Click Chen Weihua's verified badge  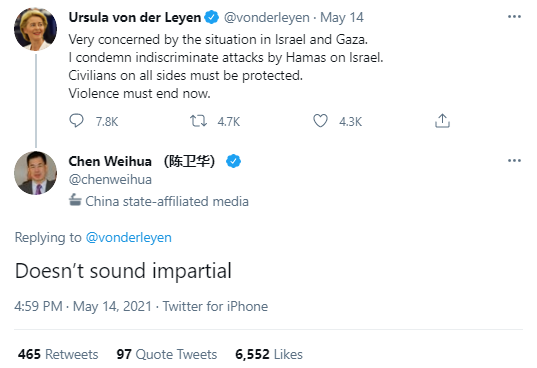click(x=233, y=161)
